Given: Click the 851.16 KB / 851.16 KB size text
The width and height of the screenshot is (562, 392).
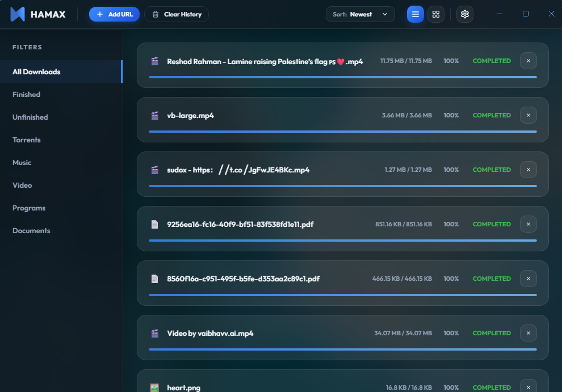Looking at the screenshot, I should (404, 224).
